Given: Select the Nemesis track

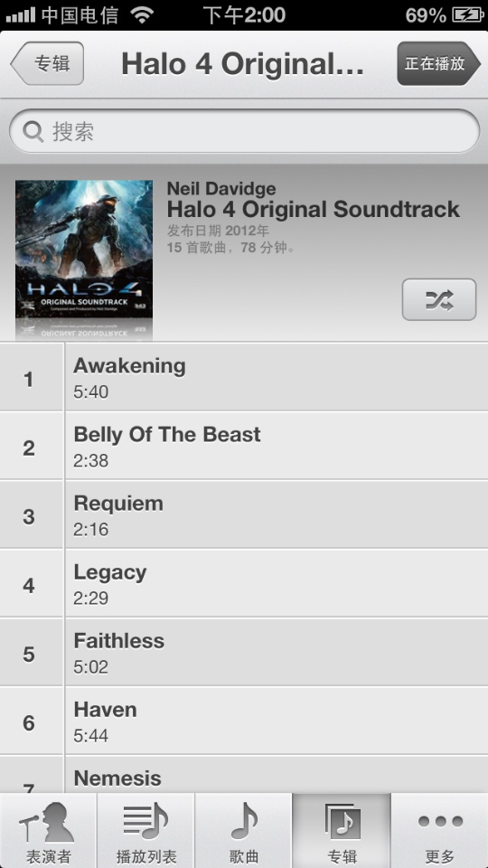Looking at the screenshot, I should tap(244, 775).
